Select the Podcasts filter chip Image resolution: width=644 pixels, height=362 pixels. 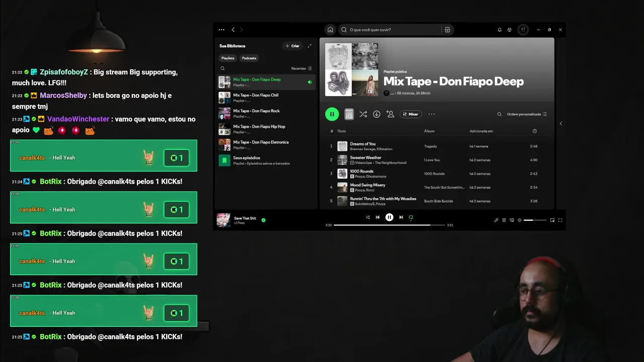(x=249, y=58)
